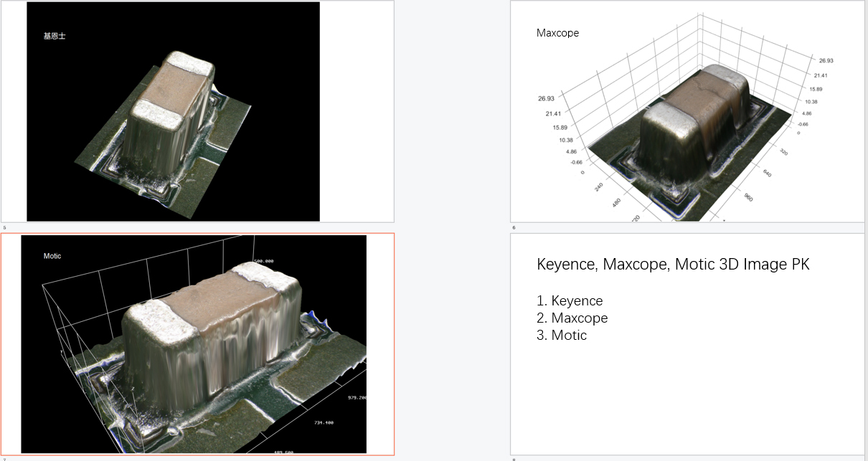Click slide number 5 below the first slide

pyautogui.click(x=4, y=227)
